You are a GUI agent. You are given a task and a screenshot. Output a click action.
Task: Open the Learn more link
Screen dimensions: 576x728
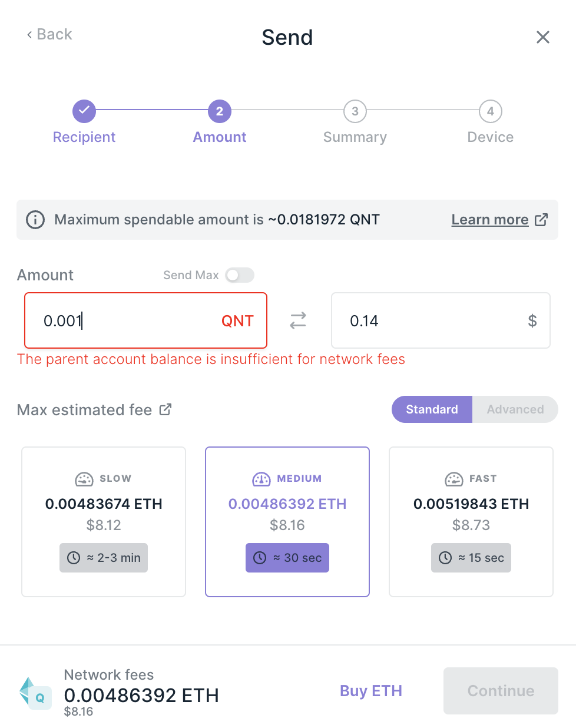tap(490, 220)
